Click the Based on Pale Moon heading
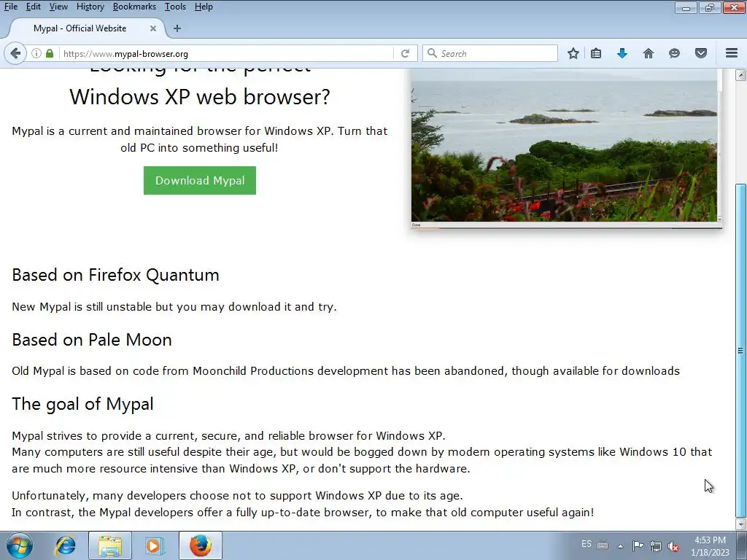747x560 pixels. tap(92, 340)
